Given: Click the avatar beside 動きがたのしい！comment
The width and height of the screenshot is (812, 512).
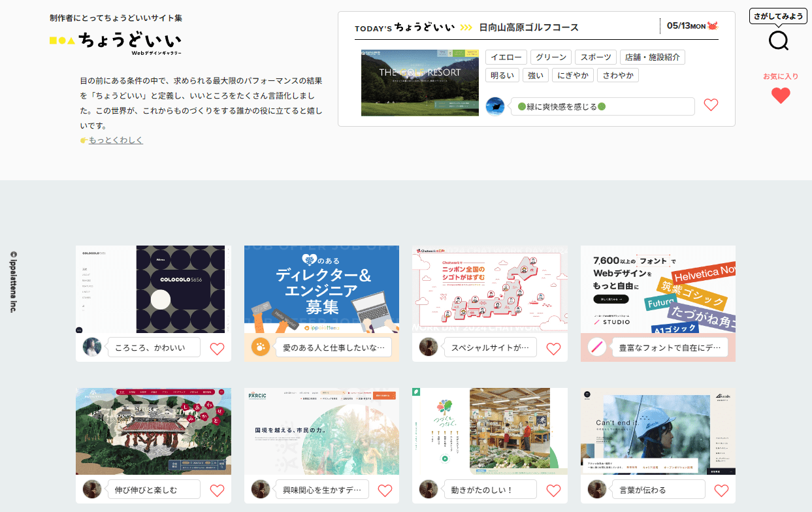Looking at the screenshot, I should 429,488.
